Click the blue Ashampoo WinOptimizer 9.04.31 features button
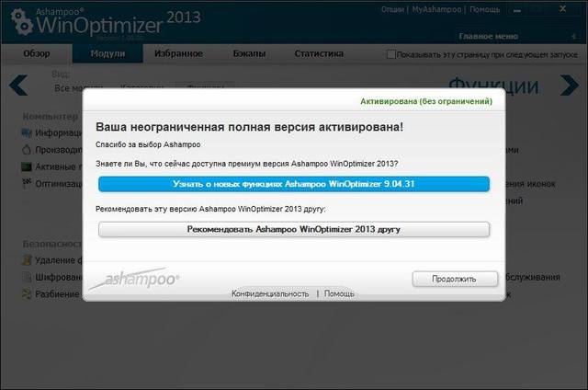588x390 pixels. coord(294,184)
